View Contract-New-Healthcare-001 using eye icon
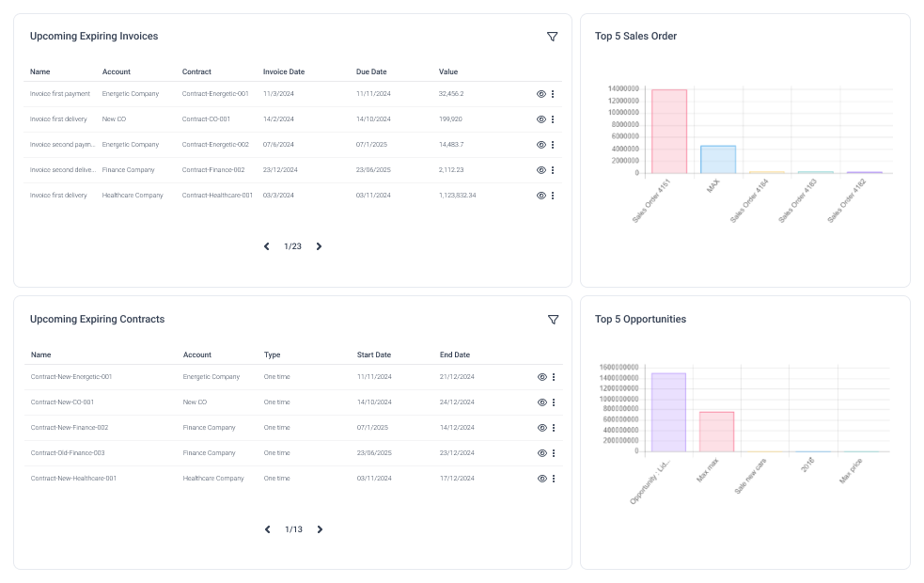Viewport: 924px width, 583px height. pos(542,479)
